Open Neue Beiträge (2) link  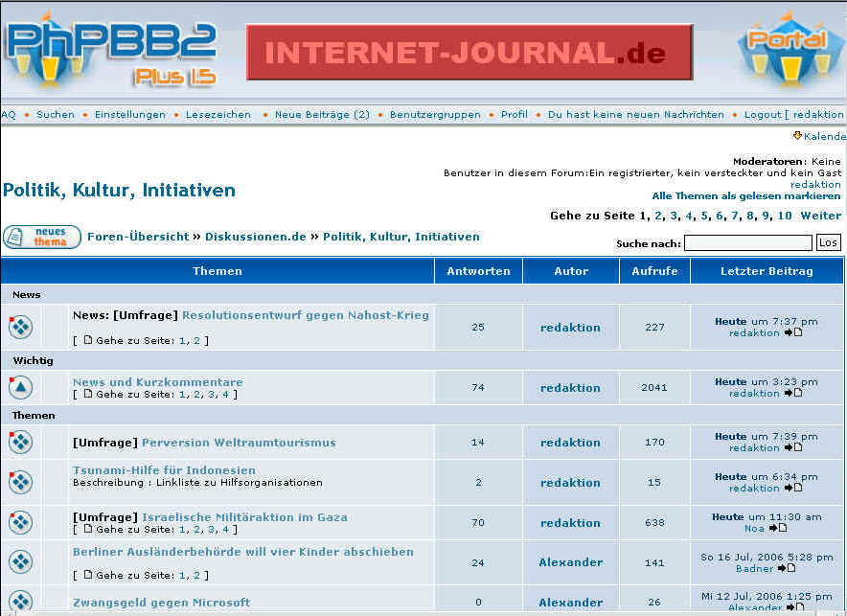322,115
